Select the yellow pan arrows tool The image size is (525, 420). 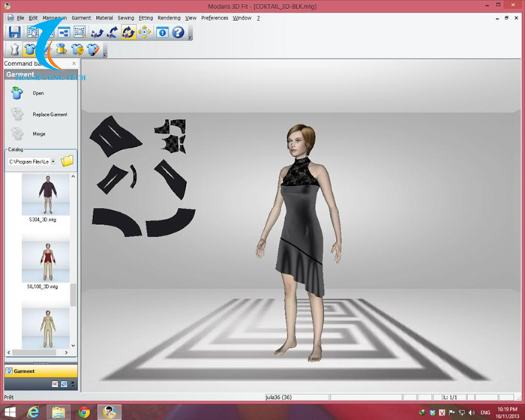point(142,32)
